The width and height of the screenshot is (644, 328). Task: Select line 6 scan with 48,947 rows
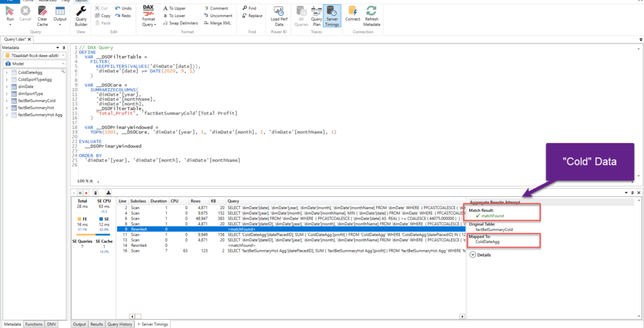coord(292,218)
